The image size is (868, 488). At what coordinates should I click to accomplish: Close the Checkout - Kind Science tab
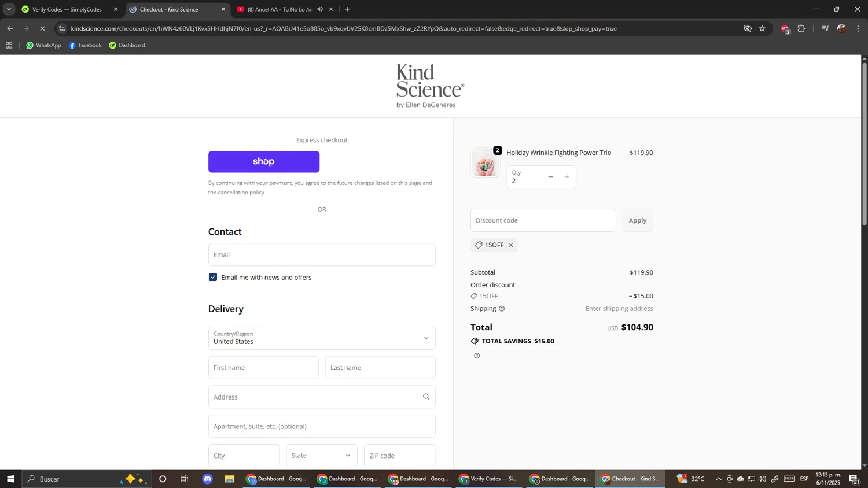tap(223, 9)
